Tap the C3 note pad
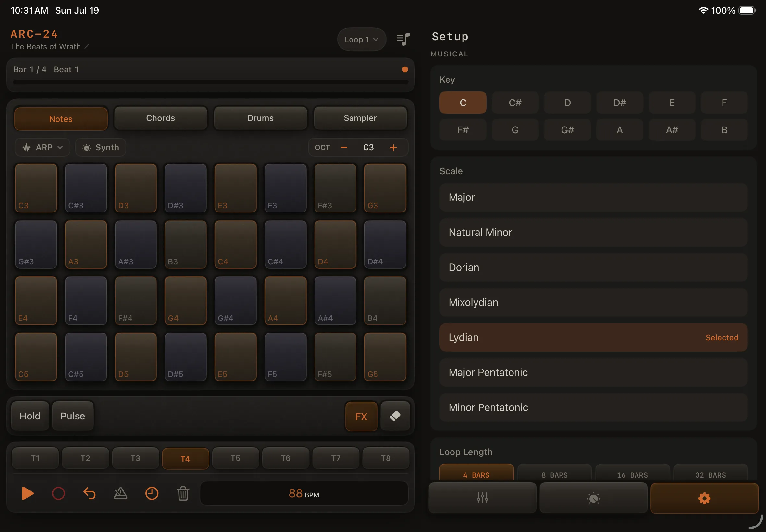Image resolution: width=766 pixels, height=532 pixels. tap(36, 188)
